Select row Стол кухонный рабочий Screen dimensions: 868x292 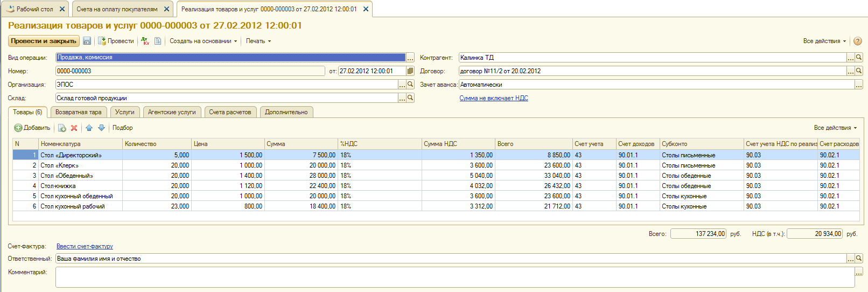pyautogui.click(x=436, y=206)
